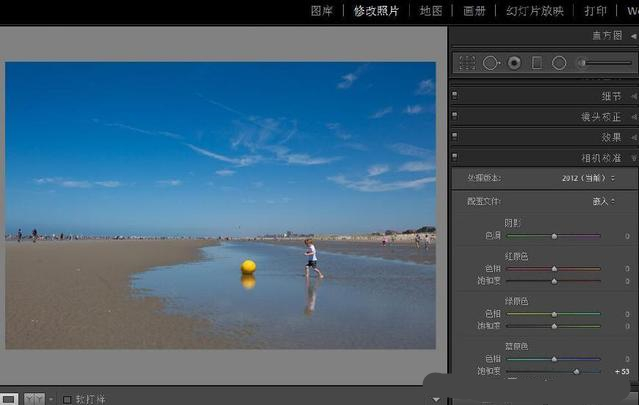639x405 pixels.
Task: Select the Graduated Filter tool
Action: pyautogui.click(x=537, y=63)
